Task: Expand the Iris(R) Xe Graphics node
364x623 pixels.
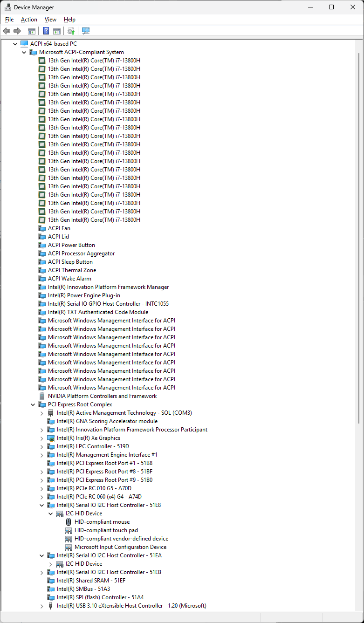Action: (x=41, y=438)
